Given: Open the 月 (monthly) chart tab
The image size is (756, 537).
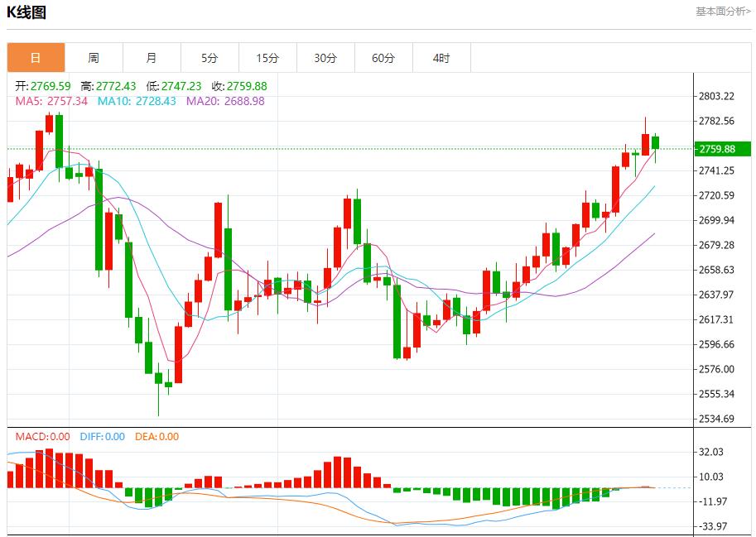Looking at the screenshot, I should (x=152, y=58).
